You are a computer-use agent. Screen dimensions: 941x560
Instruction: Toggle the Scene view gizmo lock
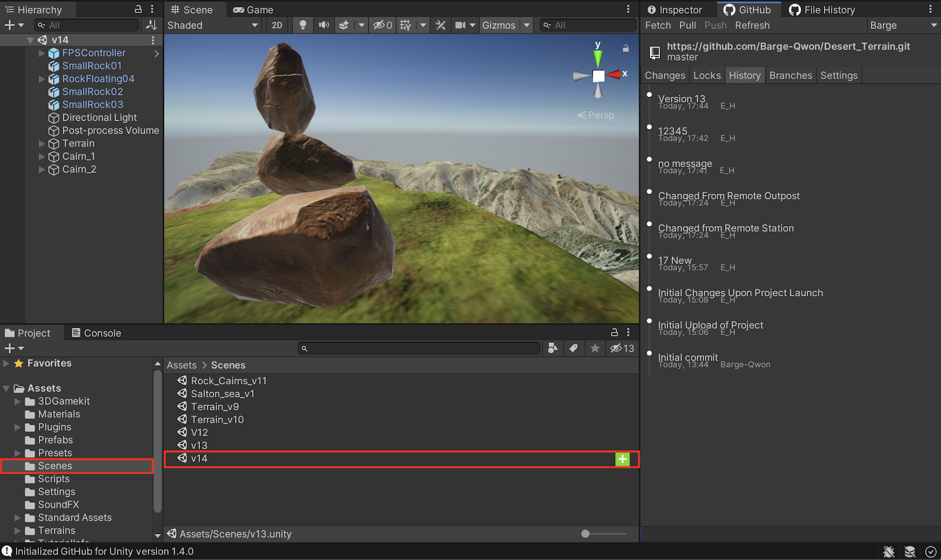[626, 48]
